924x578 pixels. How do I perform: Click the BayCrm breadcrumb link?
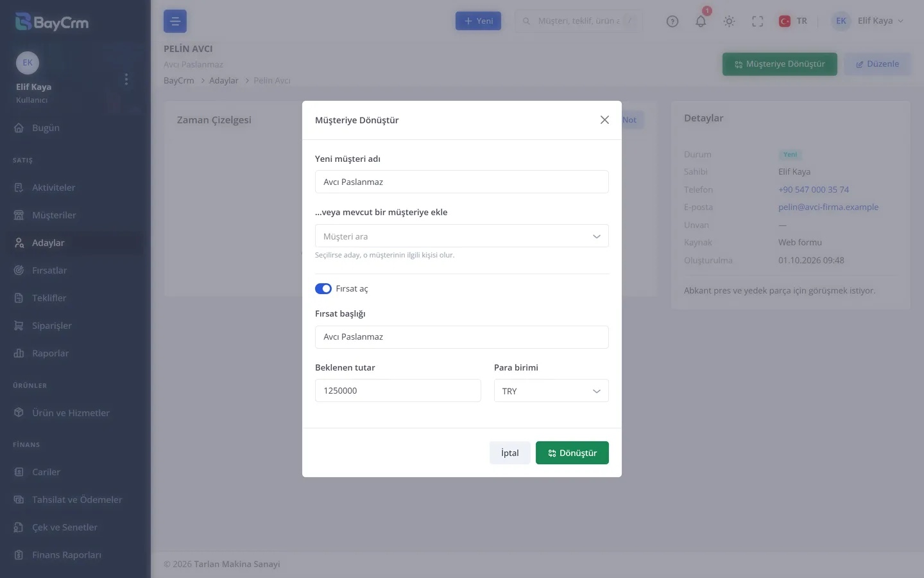click(179, 81)
